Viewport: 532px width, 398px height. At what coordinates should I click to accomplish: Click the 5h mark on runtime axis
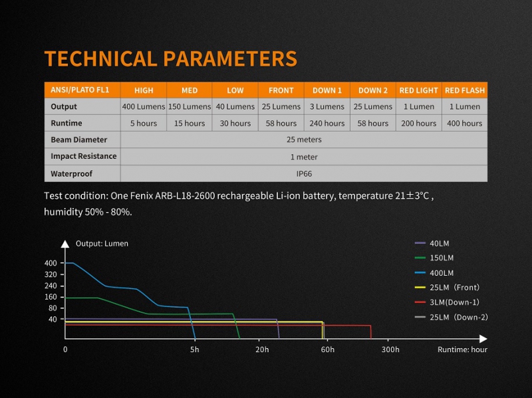tap(195, 349)
